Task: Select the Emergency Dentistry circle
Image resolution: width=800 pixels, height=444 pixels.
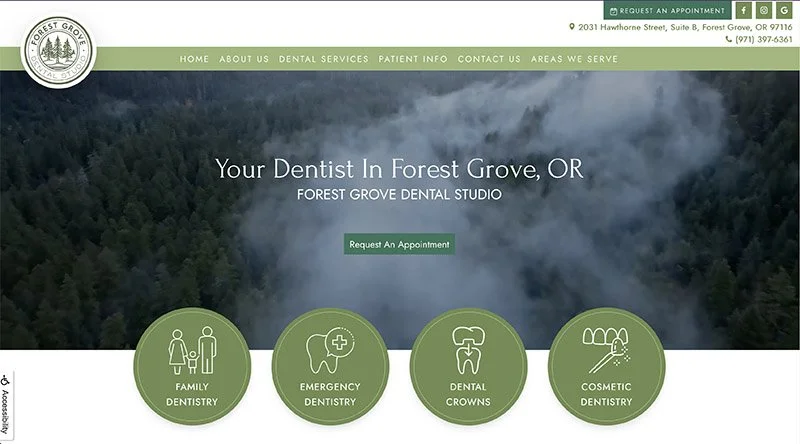Action: pos(330,366)
